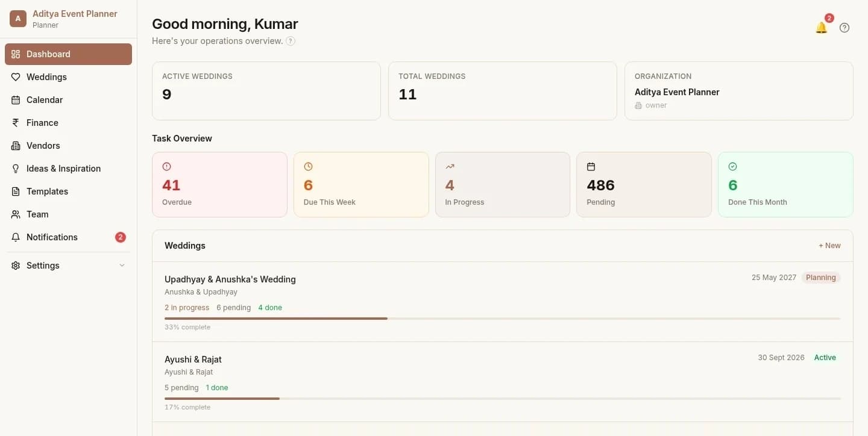
Task: Click the organization building icon beside owner
Action: point(639,105)
